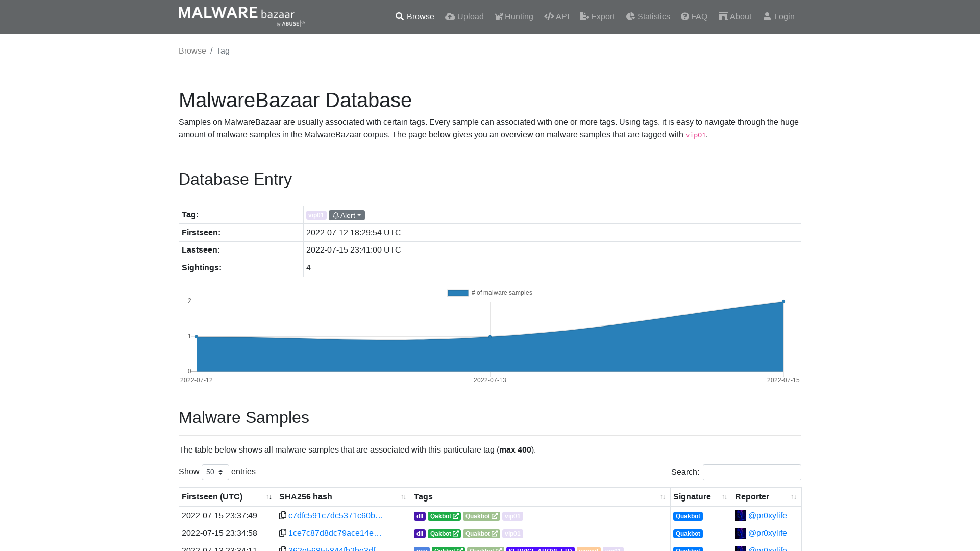Expand the Alert dropdown button
The width and height of the screenshot is (980, 551).
[x=347, y=215]
